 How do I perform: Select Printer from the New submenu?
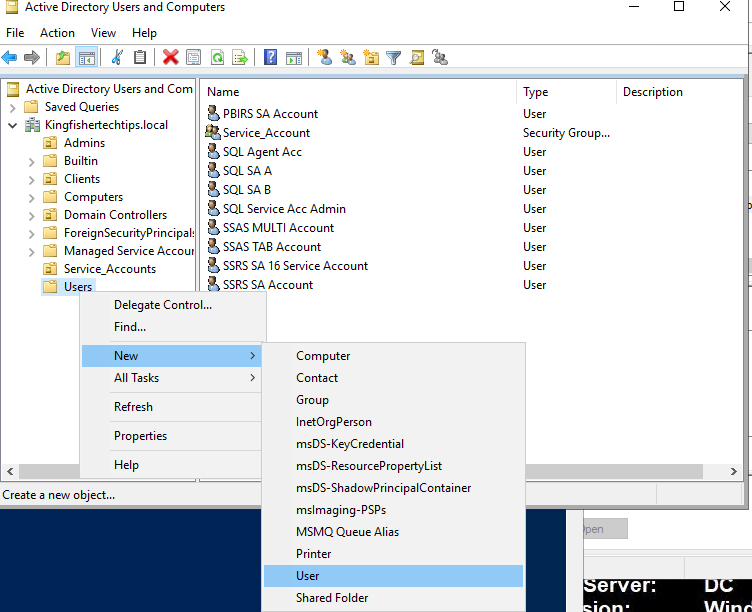(x=393, y=554)
